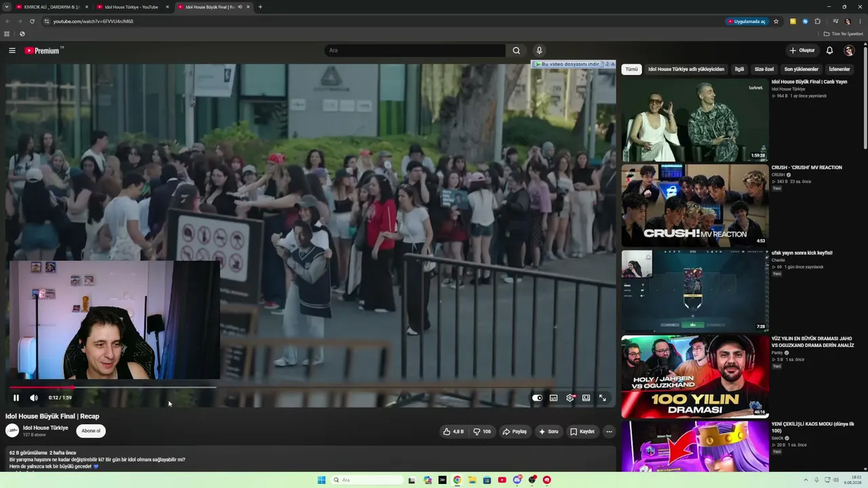Image resolution: width=868 pixels, height=488 pixels.
Task: Open Discord from the taskbar
Action: [x=517, y=480]
